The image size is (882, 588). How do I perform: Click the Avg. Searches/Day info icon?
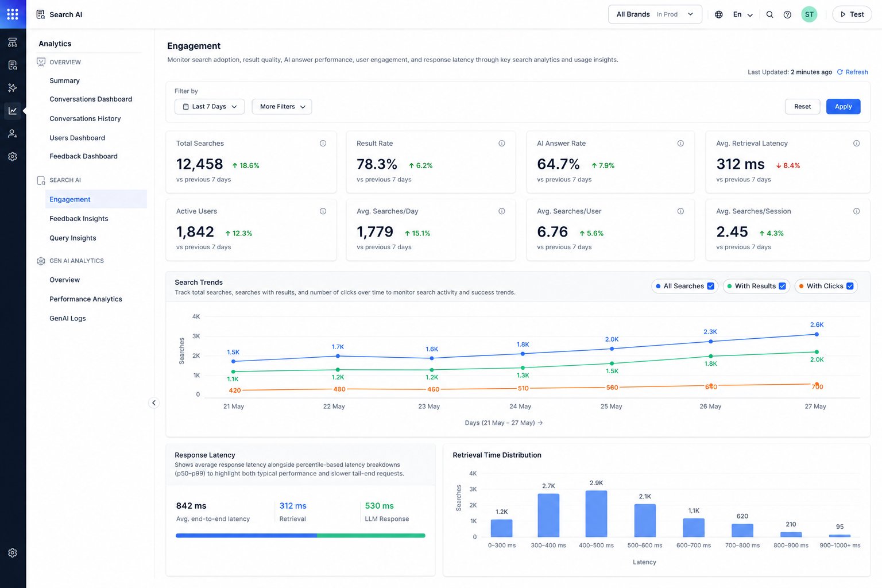click(x=502, y=211)
